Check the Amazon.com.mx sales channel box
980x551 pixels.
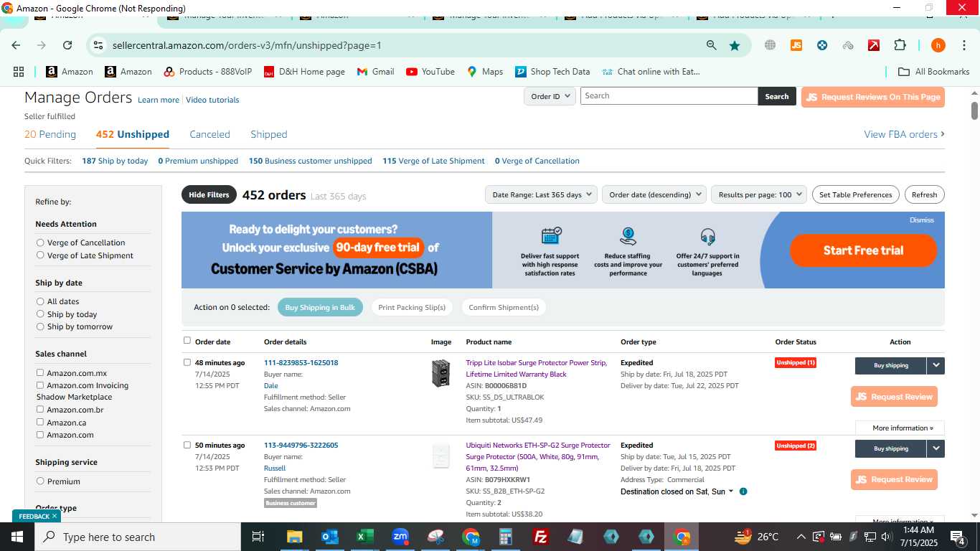click(40, 372)
